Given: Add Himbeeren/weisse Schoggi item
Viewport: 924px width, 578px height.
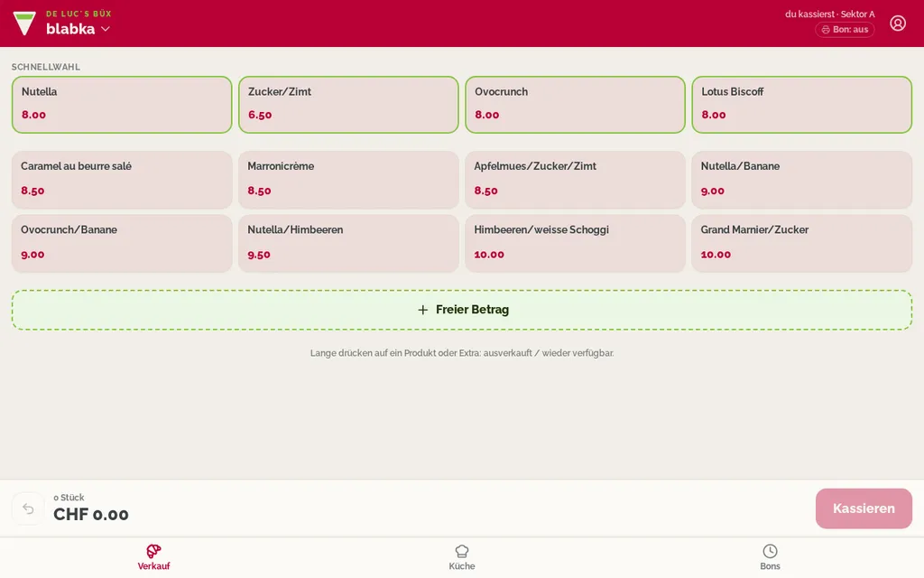Looking at the screenshot, I should click(575, 243).
